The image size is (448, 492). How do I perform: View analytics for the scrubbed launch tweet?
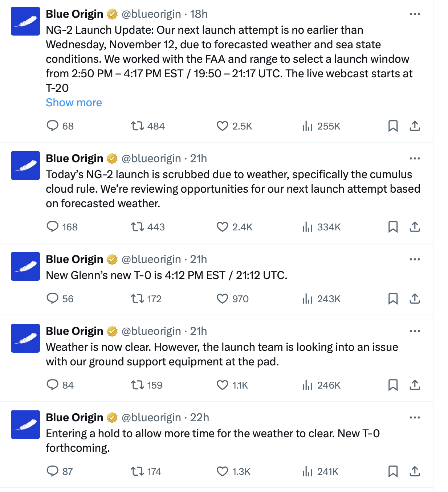308,227
